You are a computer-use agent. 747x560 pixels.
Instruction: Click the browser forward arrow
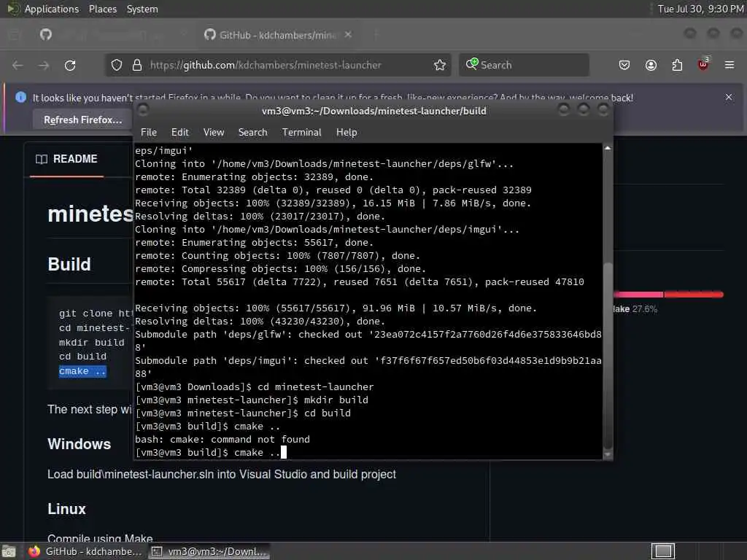(x=44, y=65)
